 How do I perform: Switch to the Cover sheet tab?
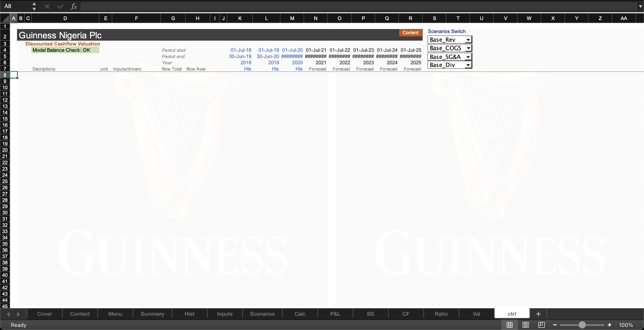tap(44, 314)
